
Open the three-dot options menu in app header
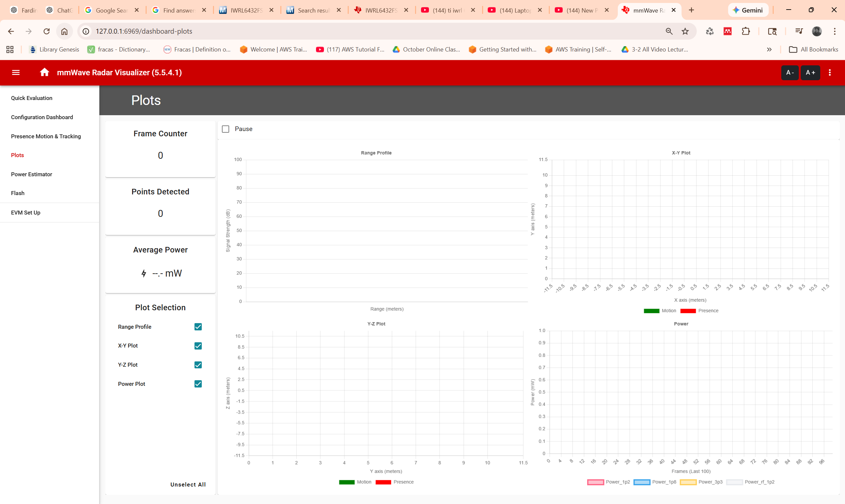point(830,72)
